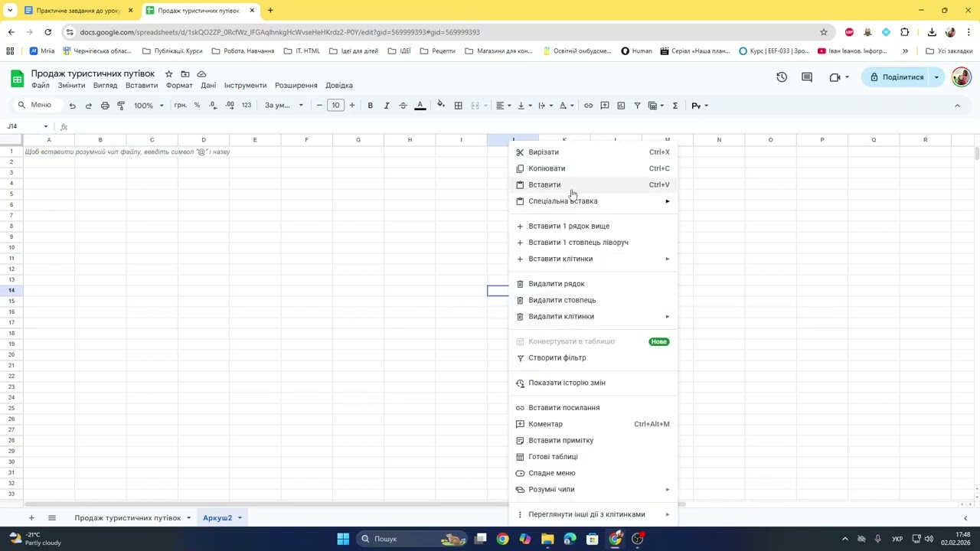Click the Поділитися share button
Image resolution: width=980 pixels, height=551 pixels.
897,77
